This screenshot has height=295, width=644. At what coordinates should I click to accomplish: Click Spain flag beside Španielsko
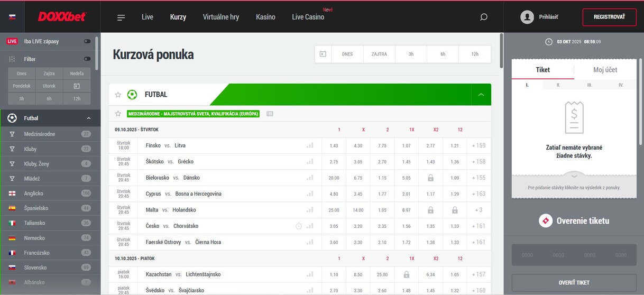(12, 208)
